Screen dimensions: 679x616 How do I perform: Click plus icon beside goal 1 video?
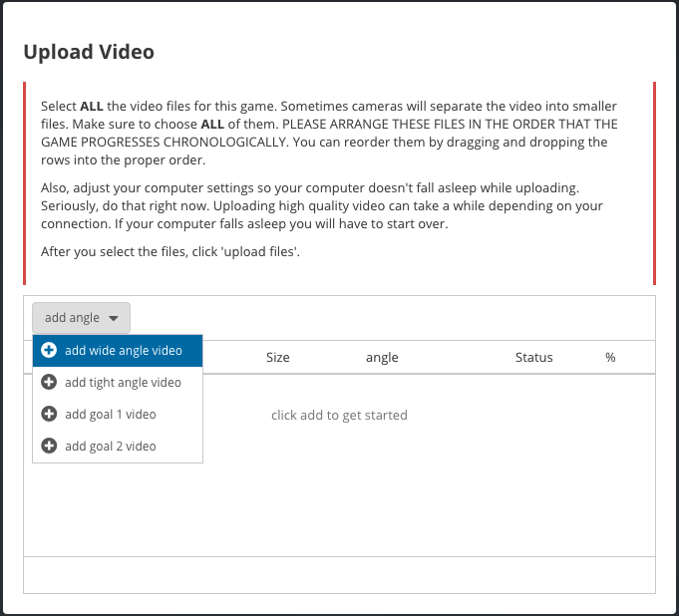(49, 414)
